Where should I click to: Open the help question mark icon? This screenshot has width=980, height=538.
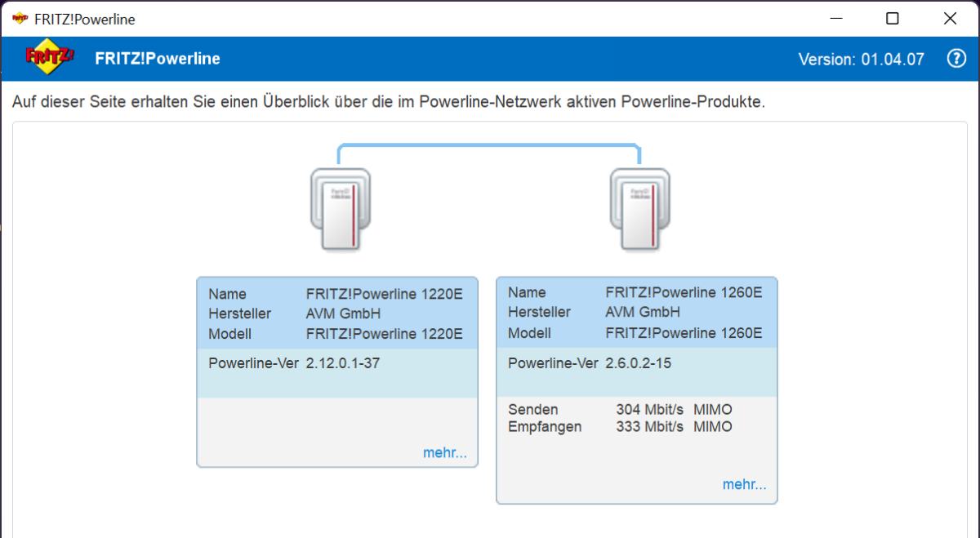[x=956, y=59]
